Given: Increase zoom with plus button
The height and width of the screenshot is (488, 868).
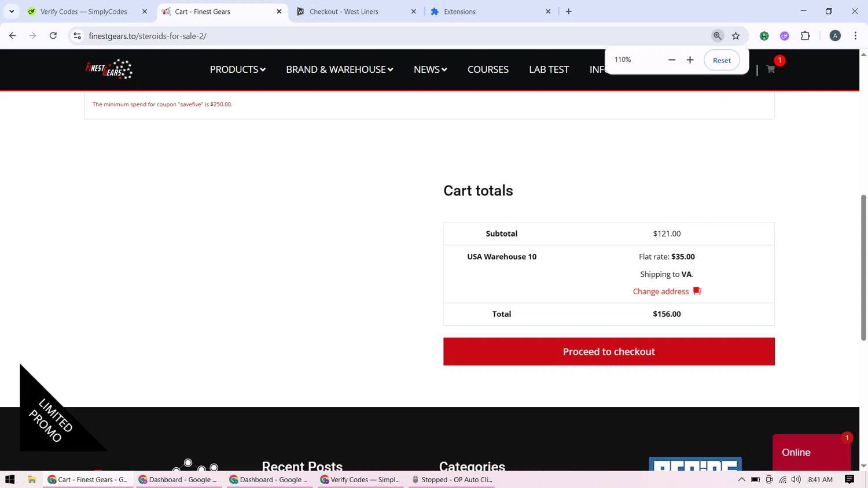Looking at the screenshot, I should click(690, 60).
